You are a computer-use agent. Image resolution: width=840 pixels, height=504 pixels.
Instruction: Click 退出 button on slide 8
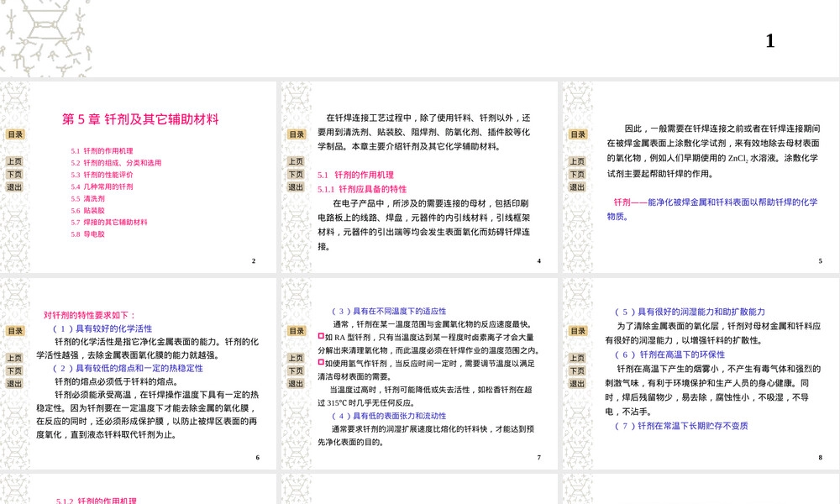click(x=577, y=384)
